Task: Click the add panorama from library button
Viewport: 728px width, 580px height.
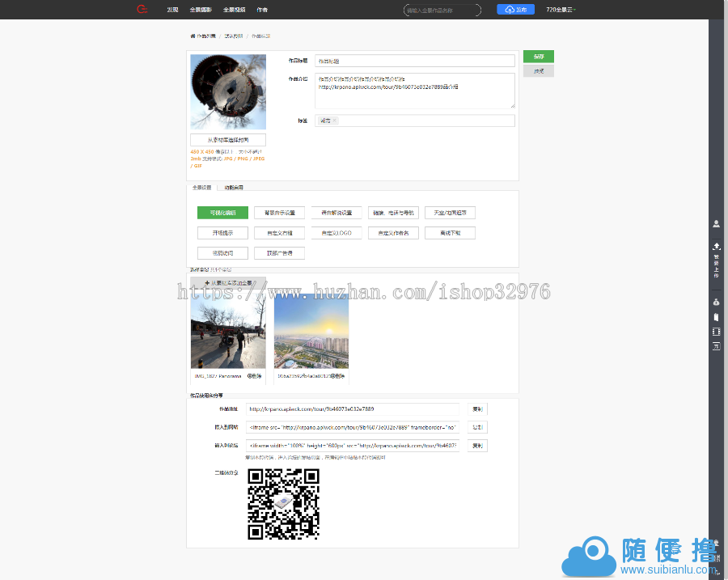Action: (228, 283)
